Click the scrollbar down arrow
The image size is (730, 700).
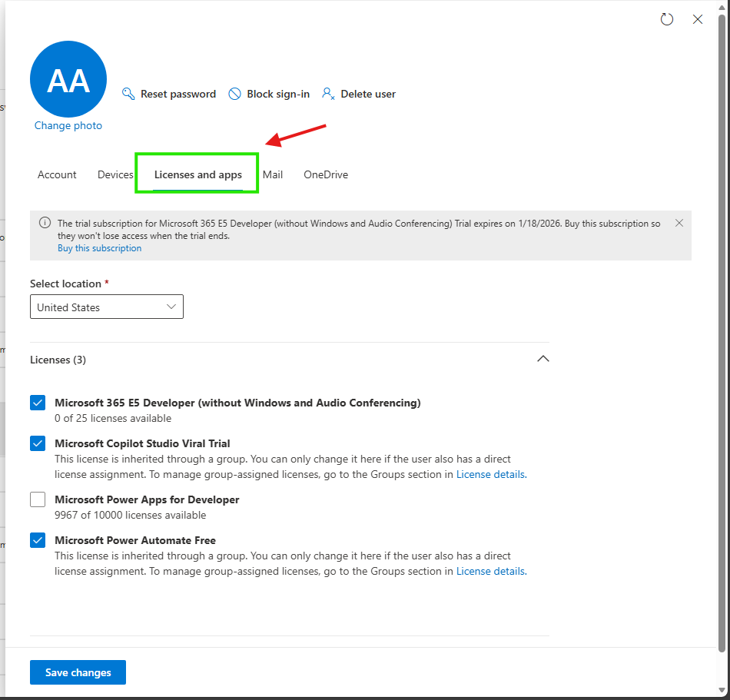pos(722,690)
